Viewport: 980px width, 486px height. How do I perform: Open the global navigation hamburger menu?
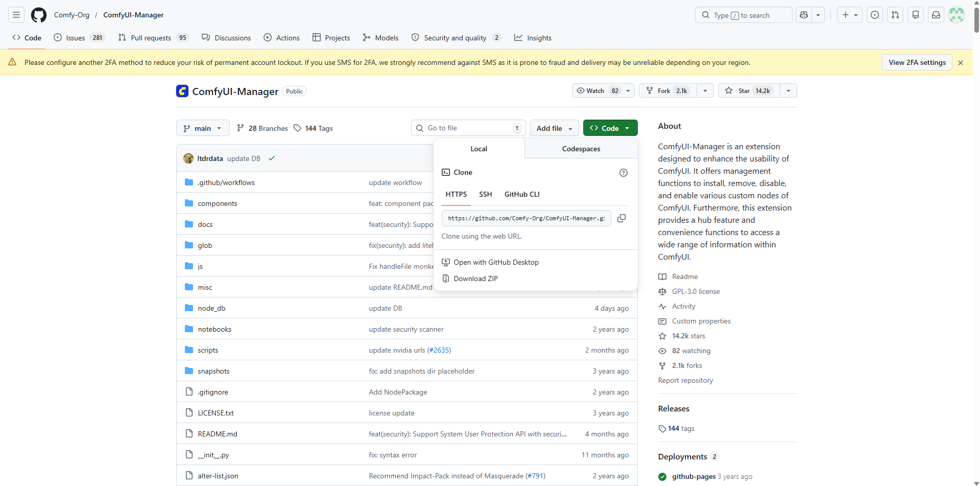[x=16, y=15]
